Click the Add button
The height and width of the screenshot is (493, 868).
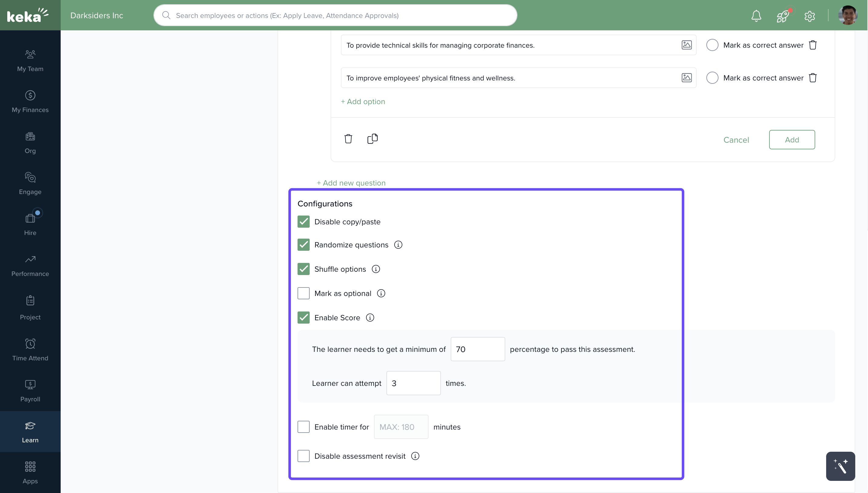tap(792, 140)
